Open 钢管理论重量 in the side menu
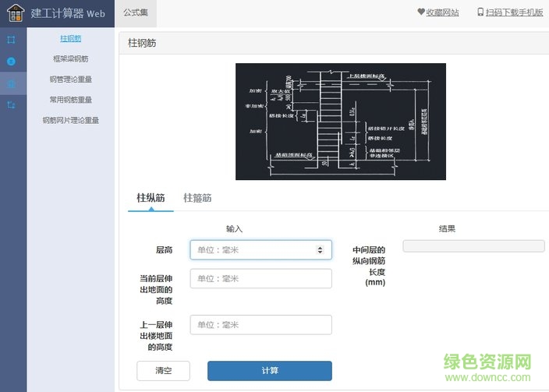The height and width of the screenshot is (392, 549). point(71,79)
